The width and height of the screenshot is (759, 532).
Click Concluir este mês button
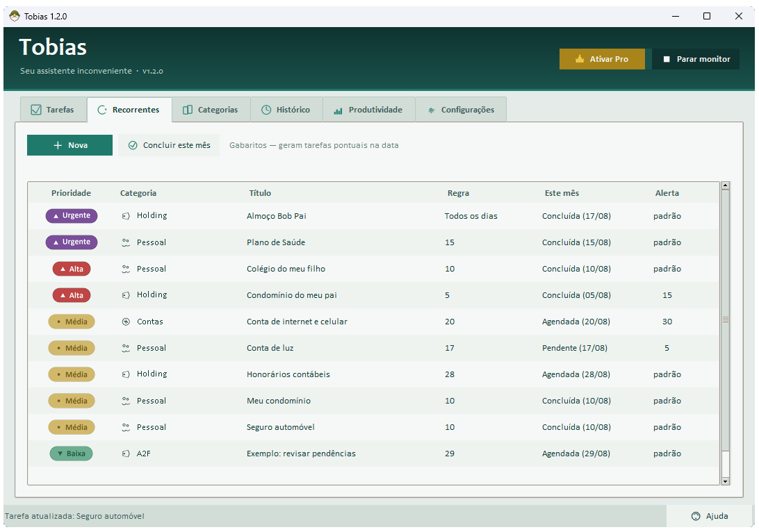tap(169, 145)
